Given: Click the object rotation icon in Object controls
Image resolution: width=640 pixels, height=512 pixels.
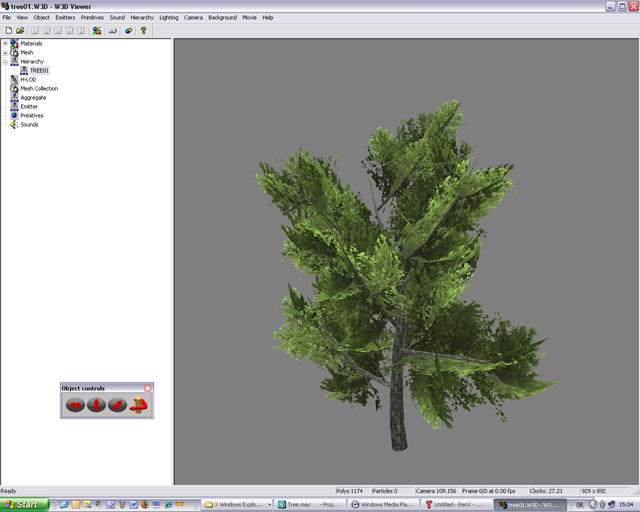Looking at the screenshot, I should point(138,405).
